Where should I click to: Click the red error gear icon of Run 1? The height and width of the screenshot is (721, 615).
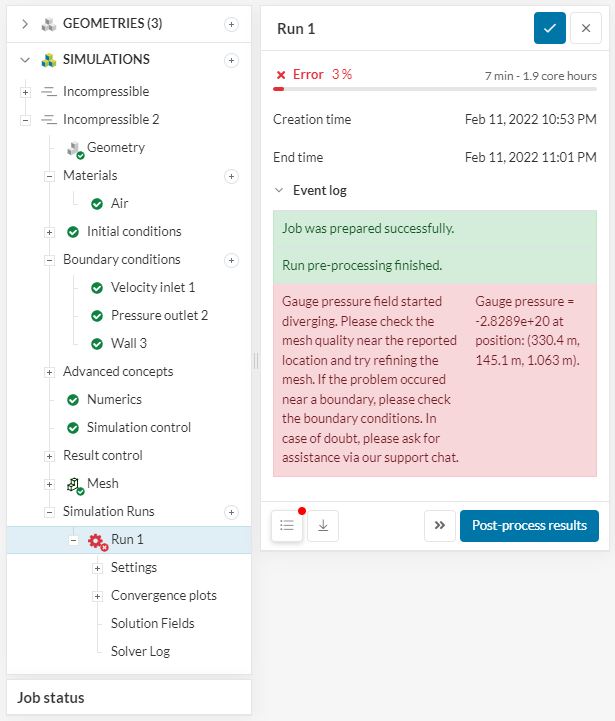click(97, 540)
